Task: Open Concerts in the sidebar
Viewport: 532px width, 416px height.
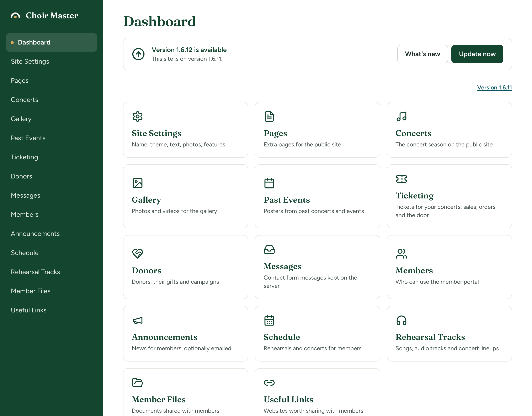Action: [51, 100]
